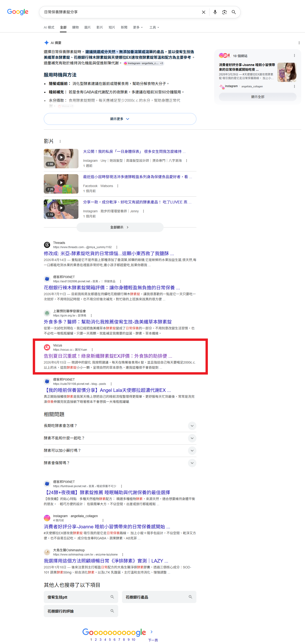
Task: Open options for the Uny Instagram video
Action: pos(187,161)
